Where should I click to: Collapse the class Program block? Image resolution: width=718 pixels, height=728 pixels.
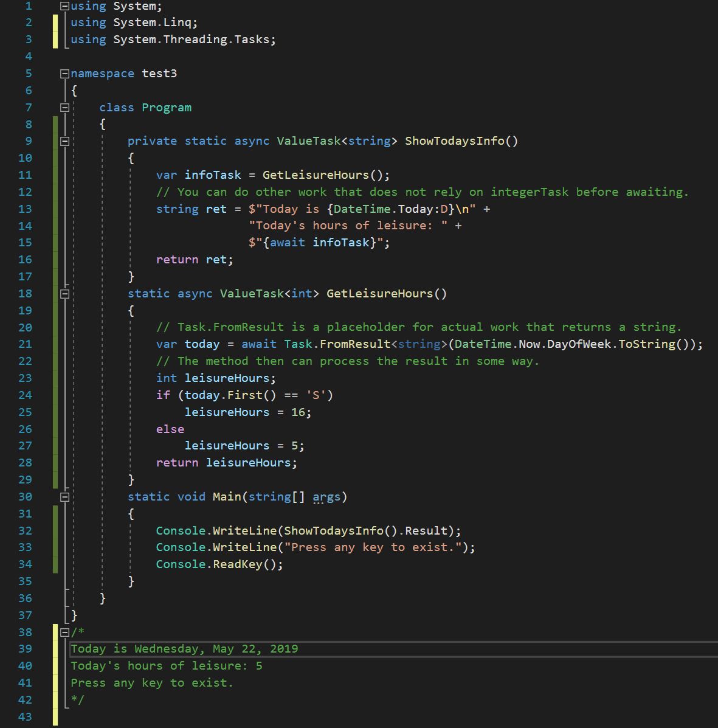point(65,108)
